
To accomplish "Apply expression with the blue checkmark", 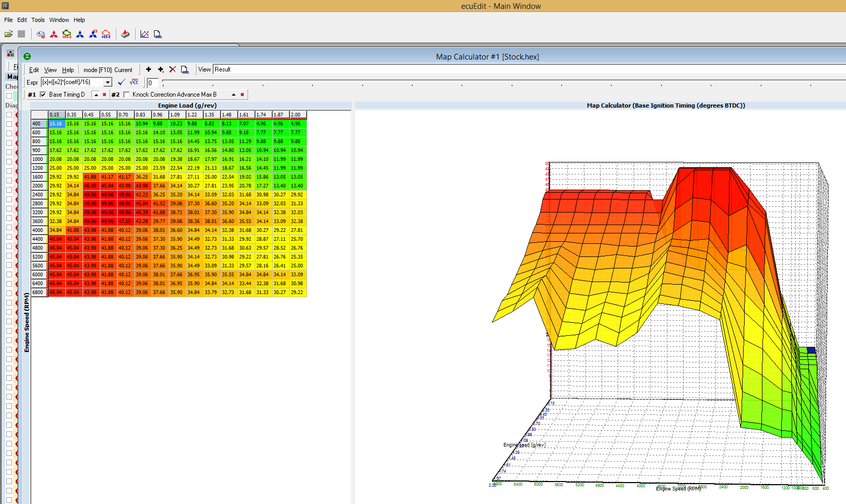I will pos(122,82).
